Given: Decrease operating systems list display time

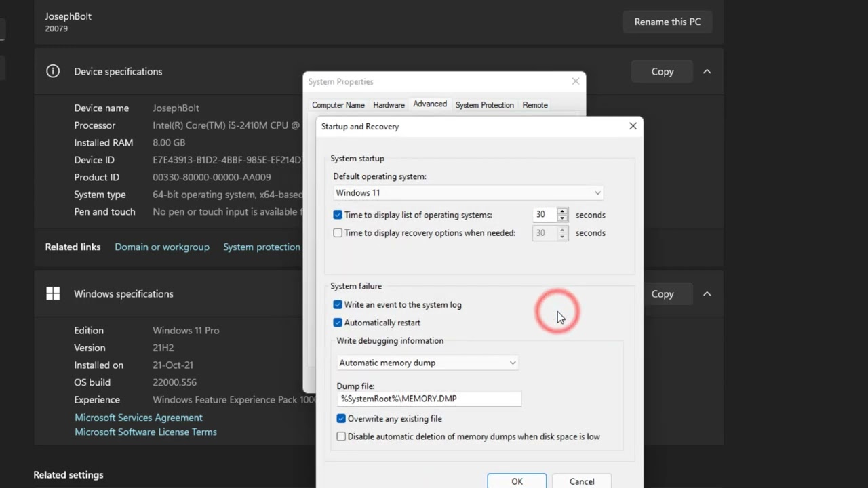Looking at the screenshot, I should (x=562, y=218).
